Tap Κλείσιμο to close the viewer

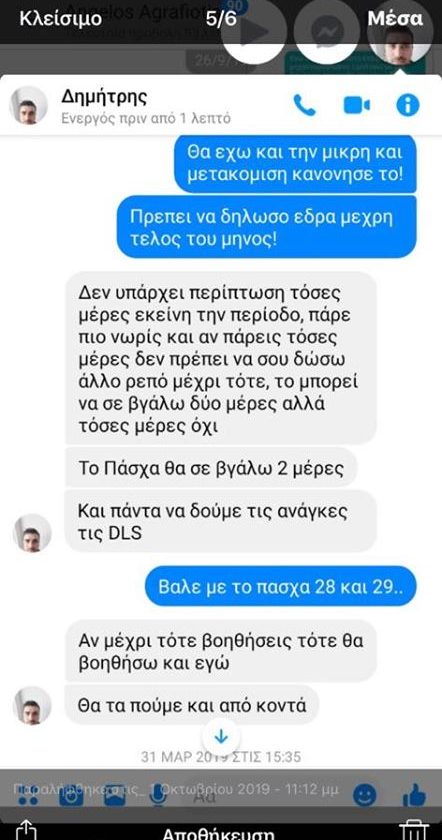pyautogui.click(x=61, y=19)
